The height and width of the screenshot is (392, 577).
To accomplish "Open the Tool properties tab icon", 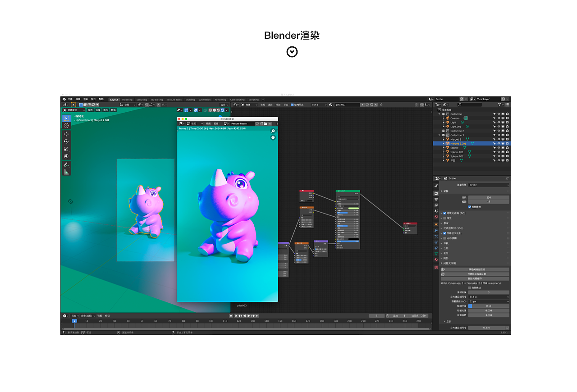I will point(436,186).
